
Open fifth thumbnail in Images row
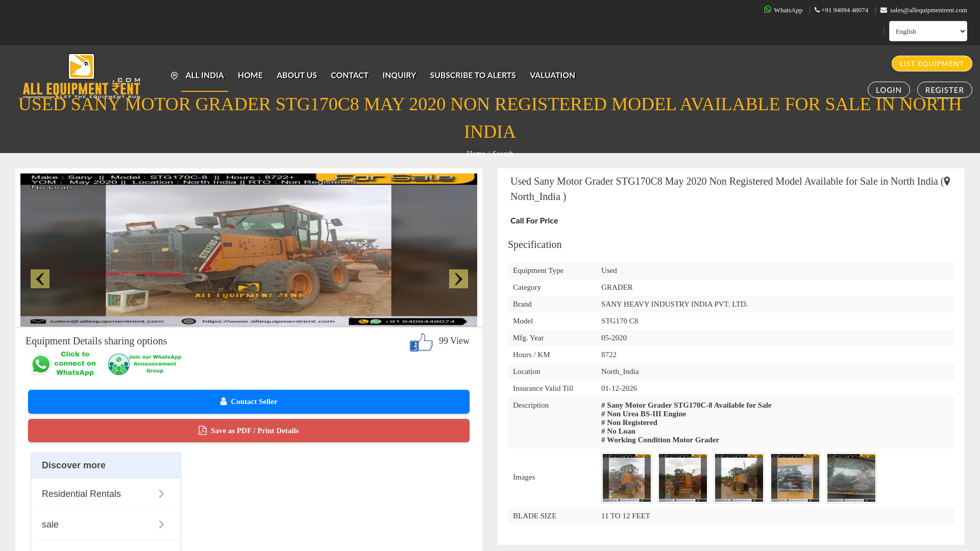click(x=851, y=478)
